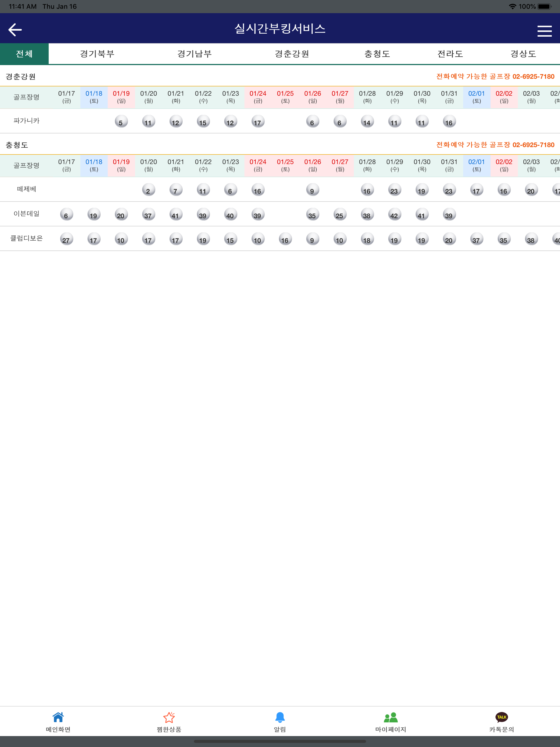Select 파가니카 ball showing 14 on 01/28

(x=367, y=122)
